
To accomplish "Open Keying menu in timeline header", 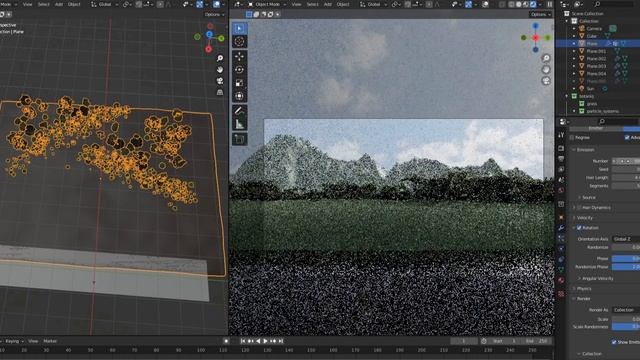I will pyautogui.click(x=14, y=341).
